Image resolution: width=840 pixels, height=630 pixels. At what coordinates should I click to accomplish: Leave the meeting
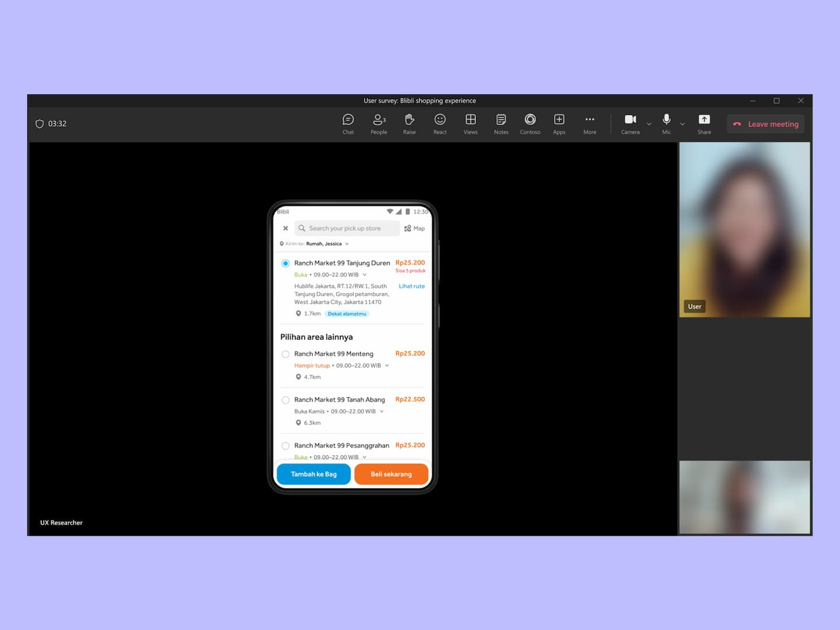point(765,124)
